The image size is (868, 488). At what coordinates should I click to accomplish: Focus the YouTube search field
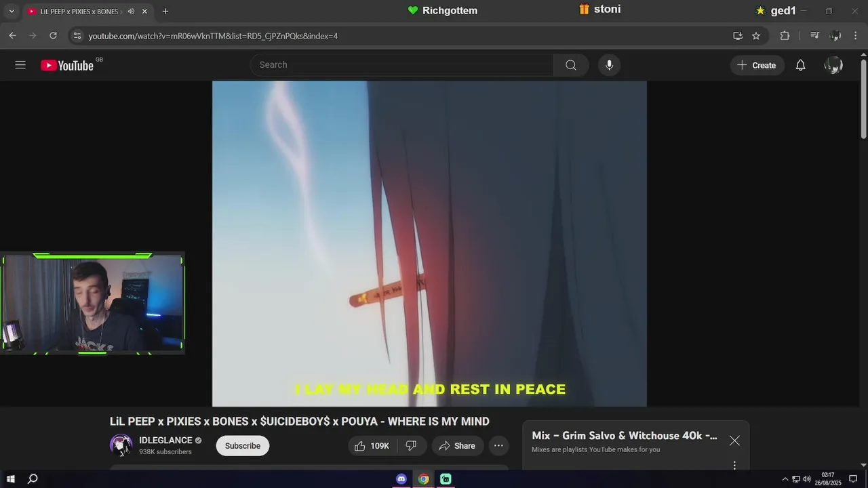pyautogui.click(x=402, y=65)
